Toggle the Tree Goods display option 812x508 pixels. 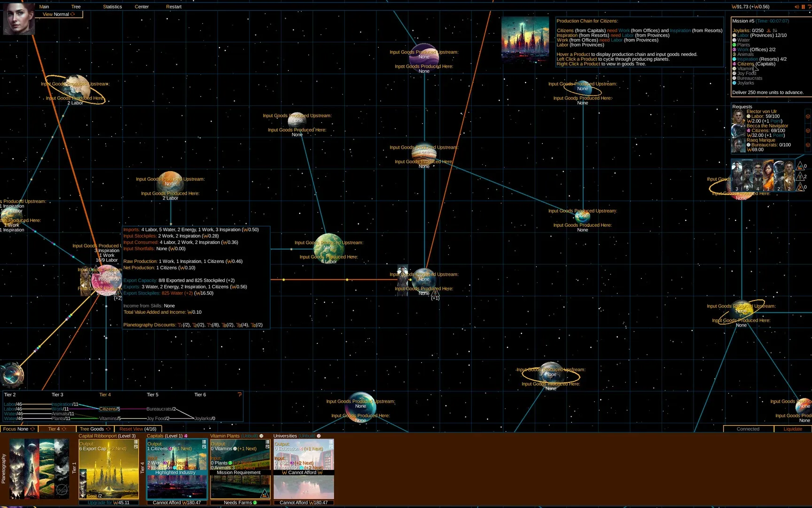(x=95, y=429)
